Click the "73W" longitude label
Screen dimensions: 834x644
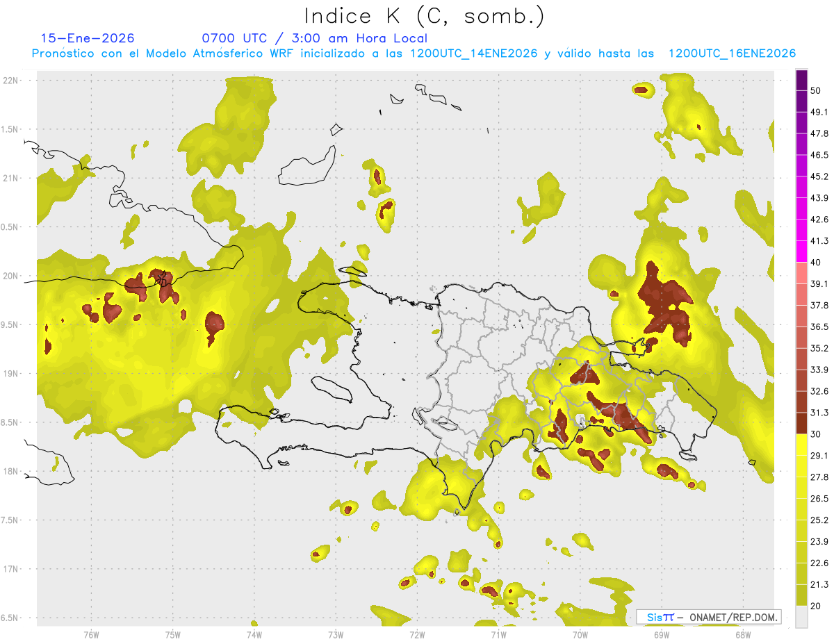(336, 634)
